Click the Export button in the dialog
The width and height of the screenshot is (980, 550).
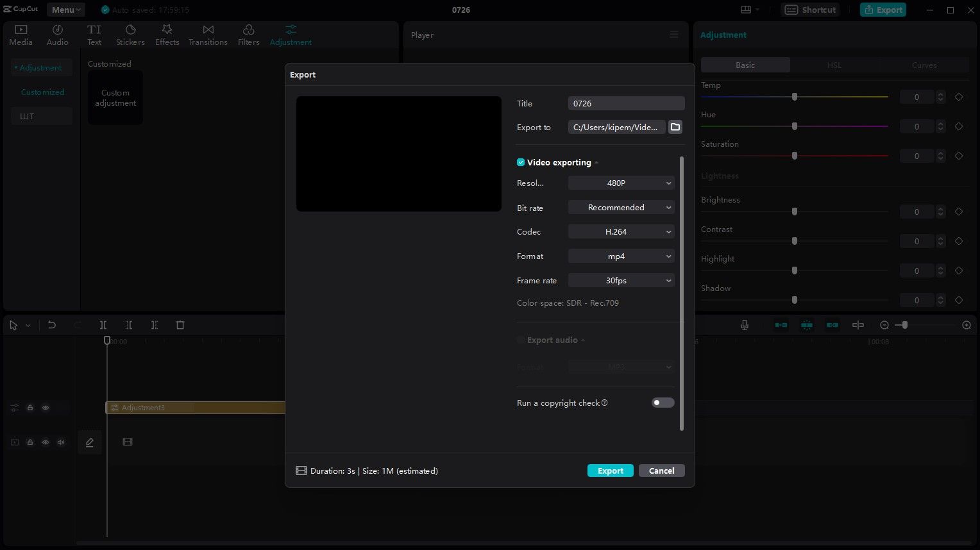pos(610,470)
